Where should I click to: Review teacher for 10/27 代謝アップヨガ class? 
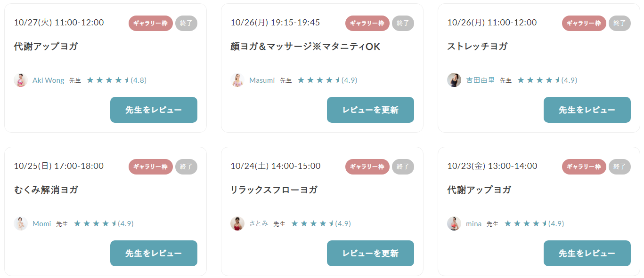click(154, 110)
